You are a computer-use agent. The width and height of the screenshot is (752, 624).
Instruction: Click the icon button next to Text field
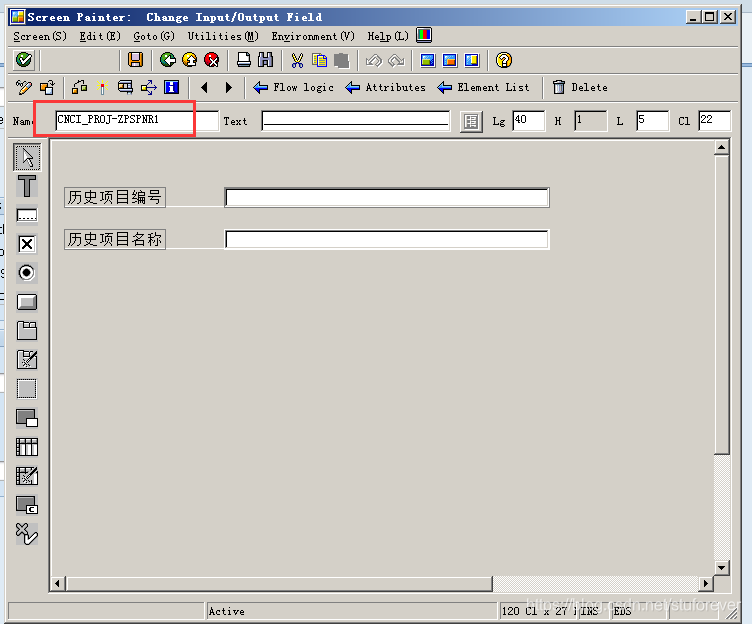tap(471, 121)
